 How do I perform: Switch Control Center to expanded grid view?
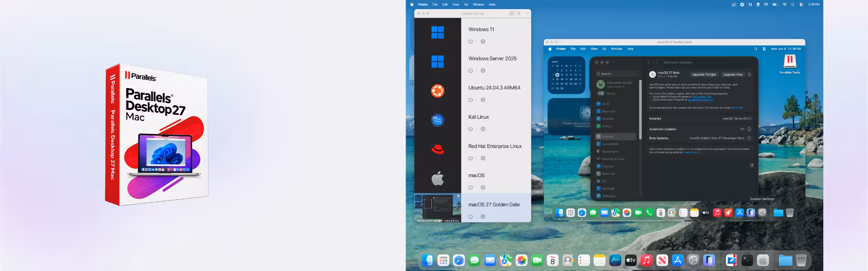[x=512, y=14]
